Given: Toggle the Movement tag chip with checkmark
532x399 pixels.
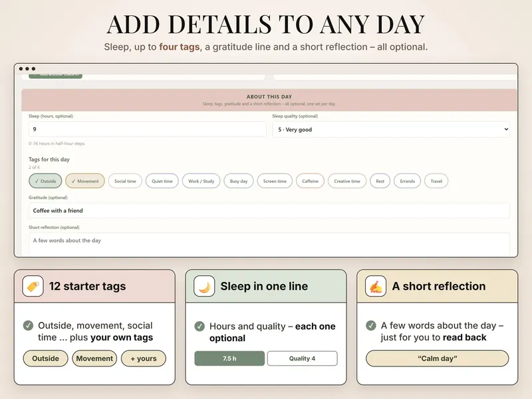Looking at the screenshot, I should coord(85,181).
